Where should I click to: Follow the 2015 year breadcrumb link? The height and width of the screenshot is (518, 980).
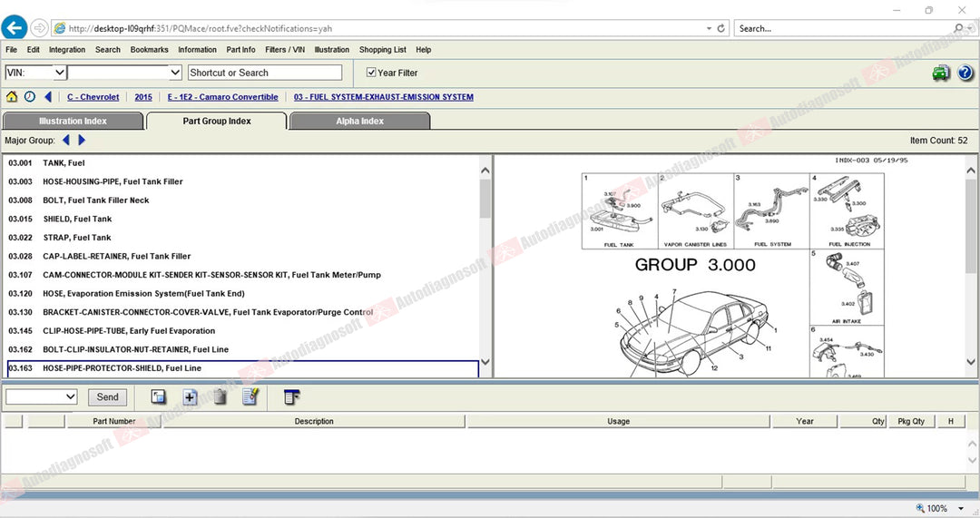pos(143,97)
